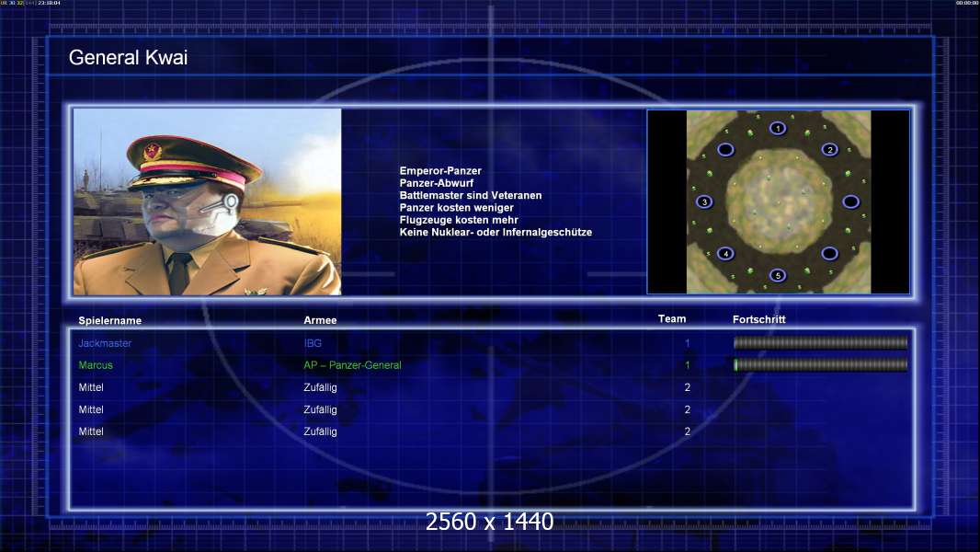Click the empty start slot between positions 5 and 2

point(829,253)
